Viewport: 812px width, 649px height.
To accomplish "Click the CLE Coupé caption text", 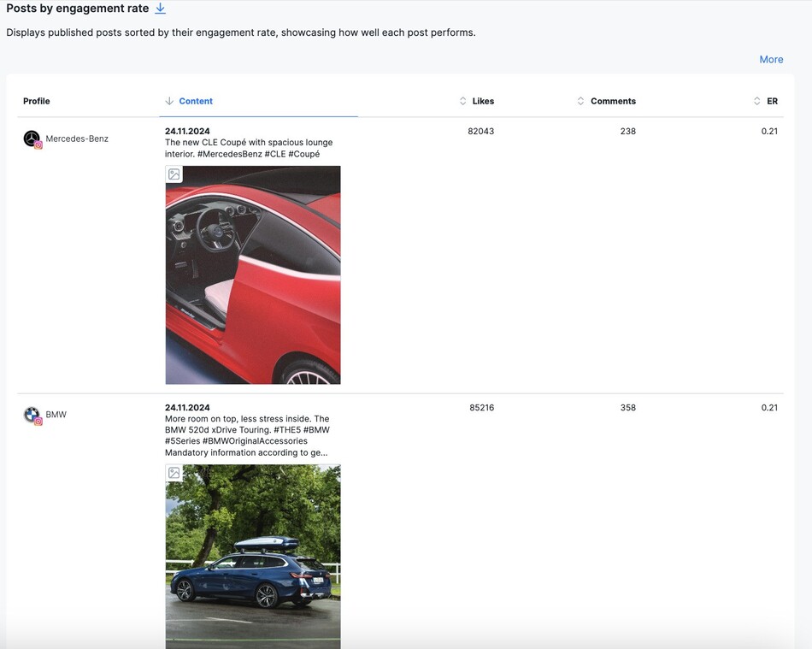I will 249,148.
